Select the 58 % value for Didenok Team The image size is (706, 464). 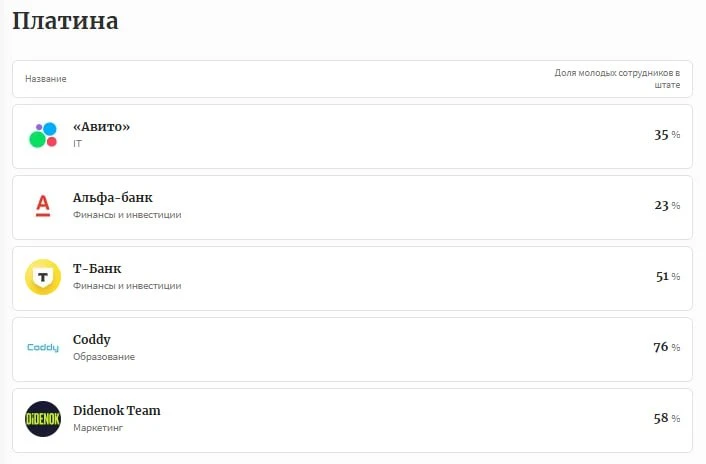(666, 418)
